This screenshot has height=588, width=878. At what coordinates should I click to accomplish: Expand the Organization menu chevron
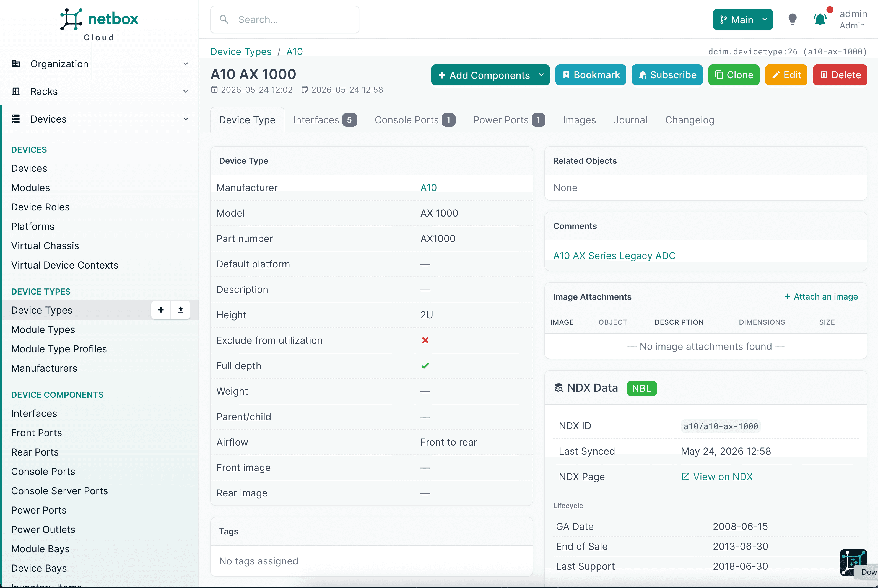tap(186, 64)
